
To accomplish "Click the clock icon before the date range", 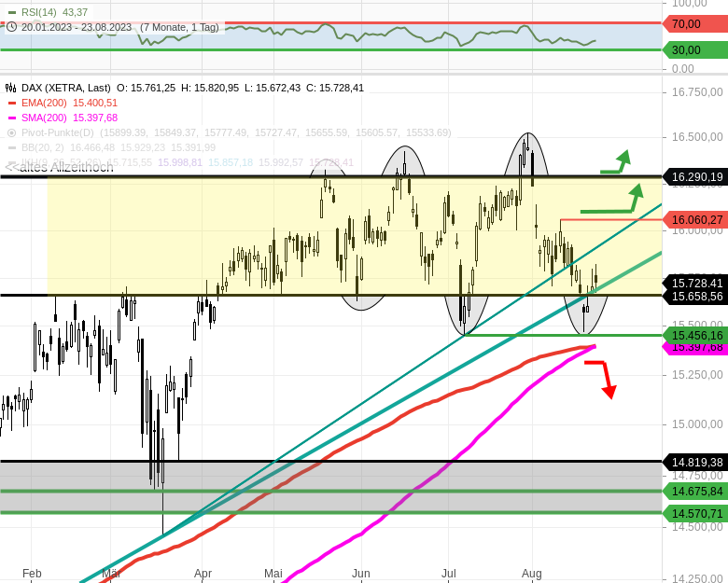I will click(11, 27).
